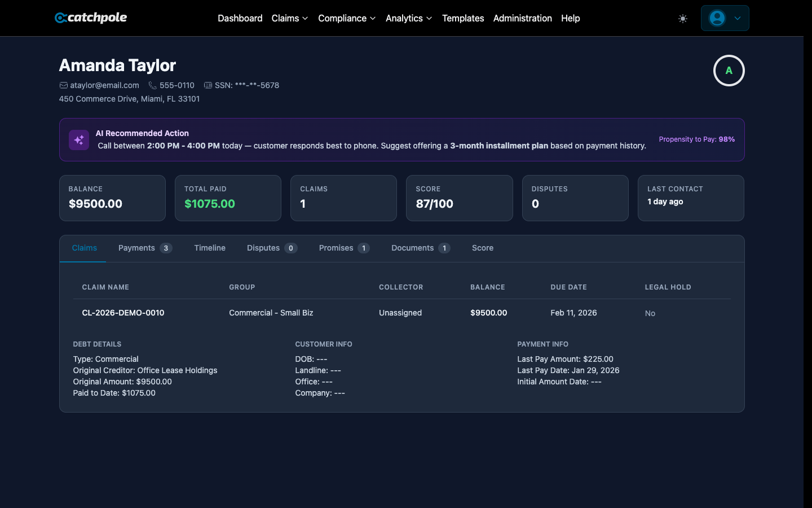Click the Propensity to Pay 98% link

pos(697,139)
